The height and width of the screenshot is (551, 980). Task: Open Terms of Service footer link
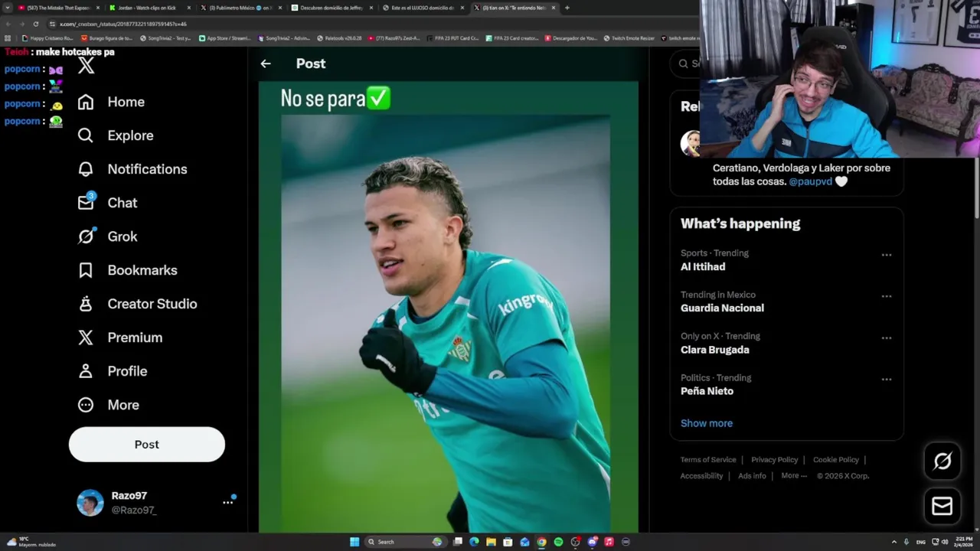click(x=708, y=460)
